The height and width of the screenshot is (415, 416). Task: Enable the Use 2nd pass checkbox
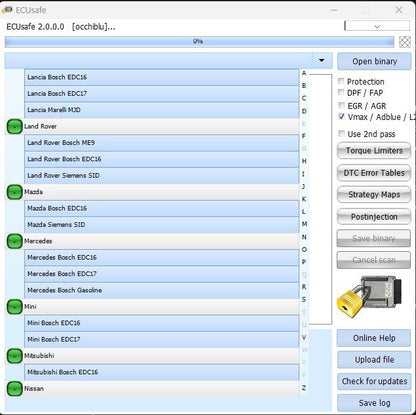coord(341,134)
